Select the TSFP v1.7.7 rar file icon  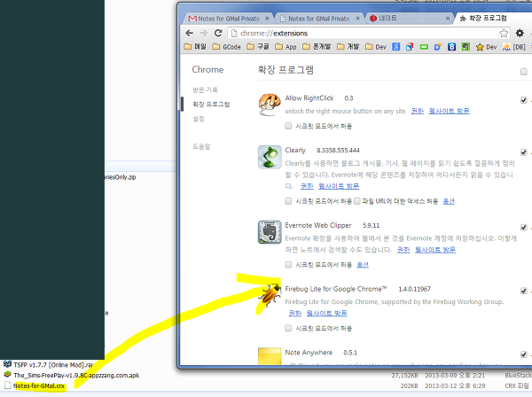tap(7, 364)
